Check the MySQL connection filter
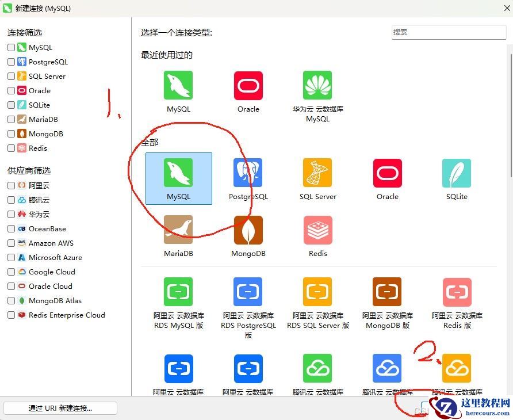 pyautogui.click(x=11, y=48)
